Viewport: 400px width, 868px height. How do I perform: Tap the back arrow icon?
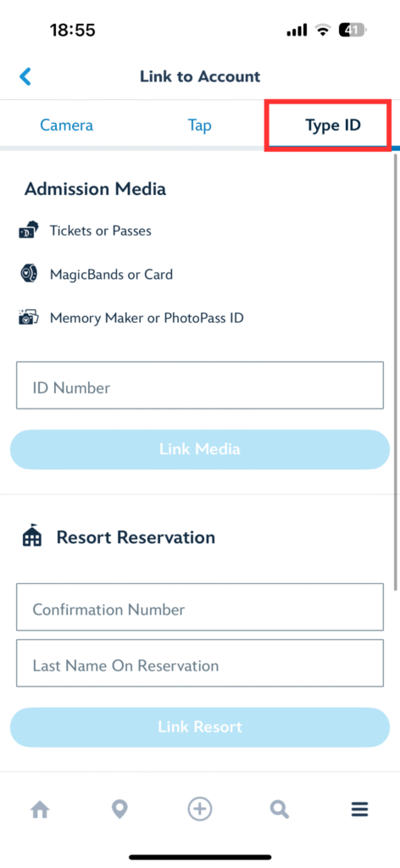pyautogui.click(x=25, y=76)
